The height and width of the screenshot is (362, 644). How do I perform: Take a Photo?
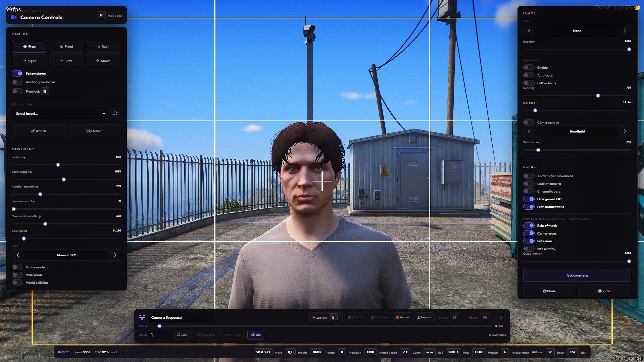point(549,291)
